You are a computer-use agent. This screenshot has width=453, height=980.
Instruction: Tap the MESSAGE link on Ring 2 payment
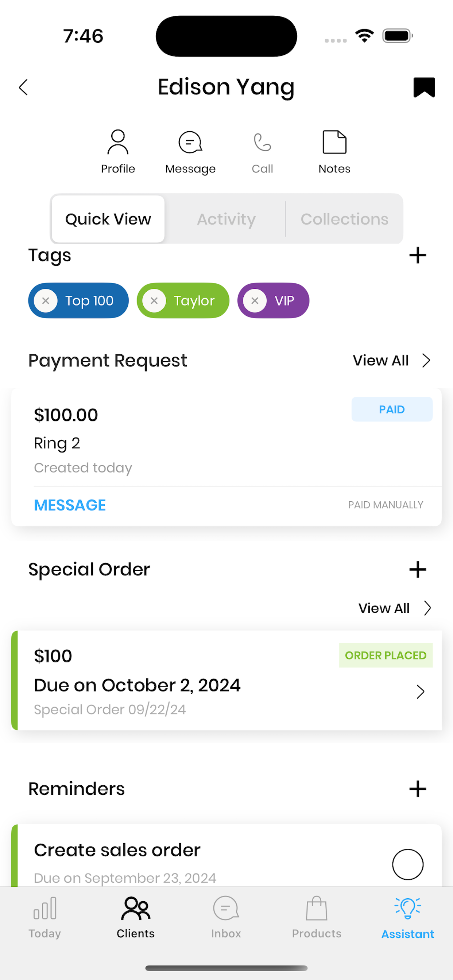[x=70, y=505]
